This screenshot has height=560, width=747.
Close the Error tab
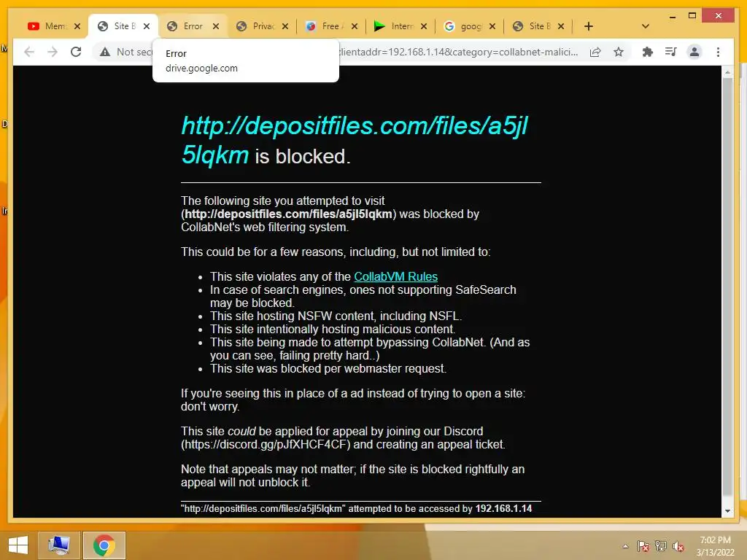(216, 26)
